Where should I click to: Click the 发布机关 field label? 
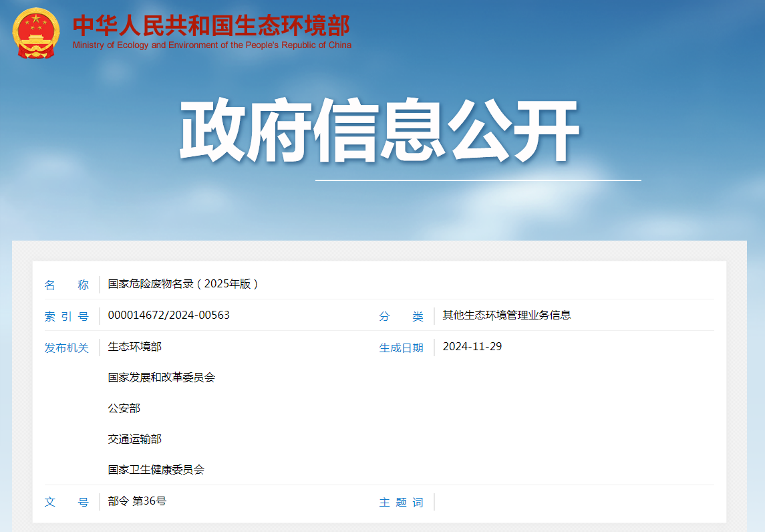coord(66,348)
